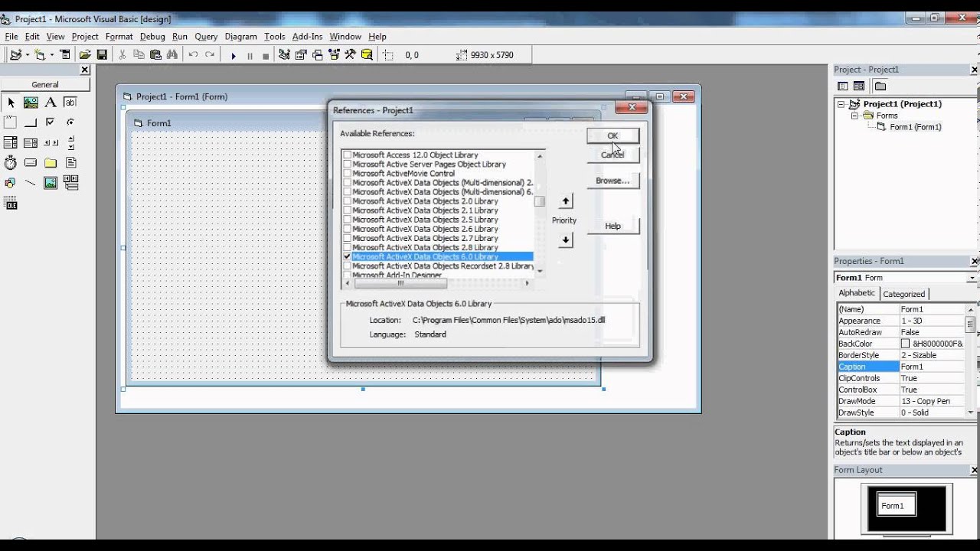Uncheck Microsoft ActiveX Data Objects 6.0 Library
The height and width of the screenshot is (551, 980).
click(348, 256)
